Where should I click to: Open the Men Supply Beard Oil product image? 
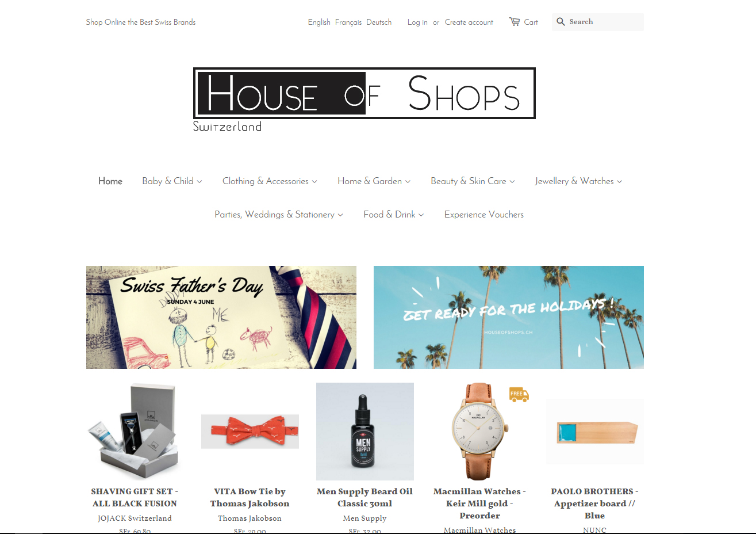click(365, 432)
